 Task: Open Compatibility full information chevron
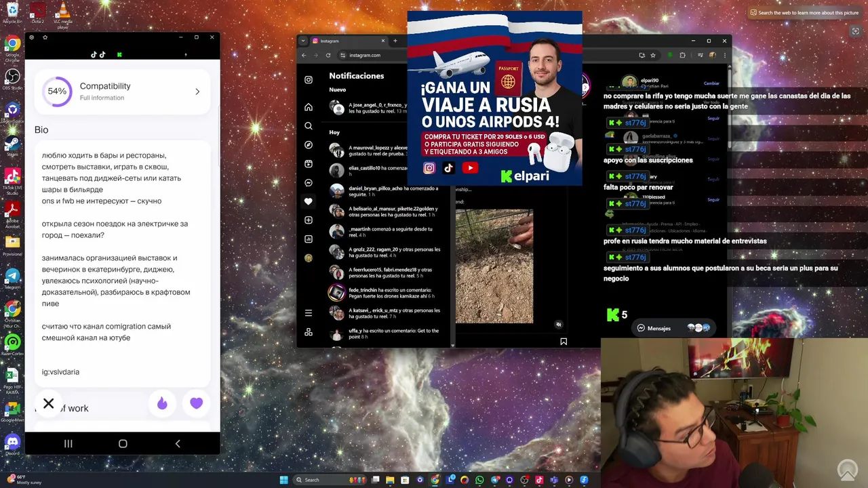pyautogui.click(x=197, y=91)
